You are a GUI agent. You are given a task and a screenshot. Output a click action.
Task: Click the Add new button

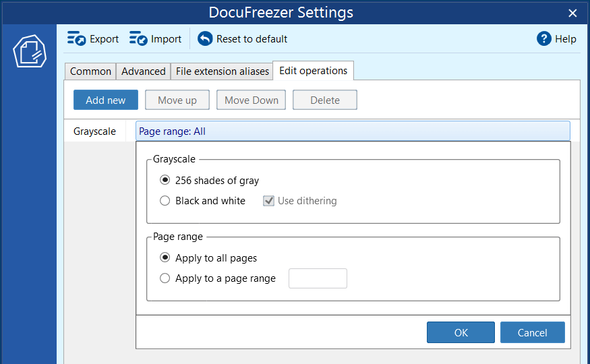(106, 100)
